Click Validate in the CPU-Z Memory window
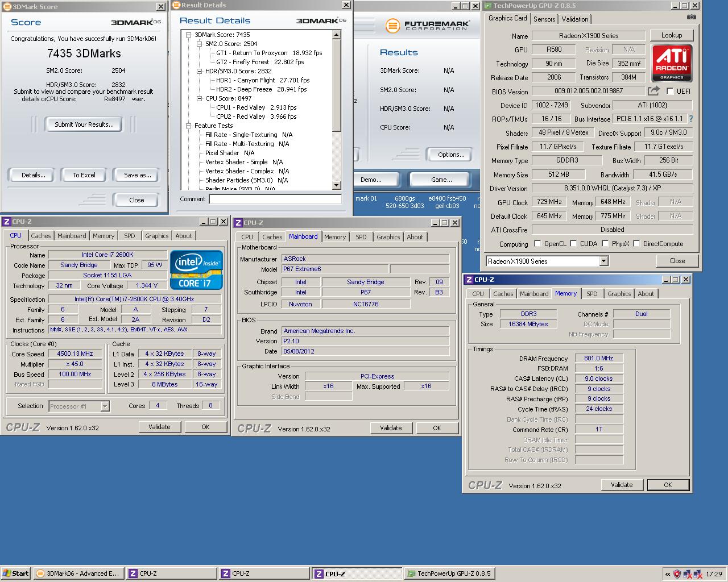The height and width of the screenshot is (582, 728). [x=622, y=485]
